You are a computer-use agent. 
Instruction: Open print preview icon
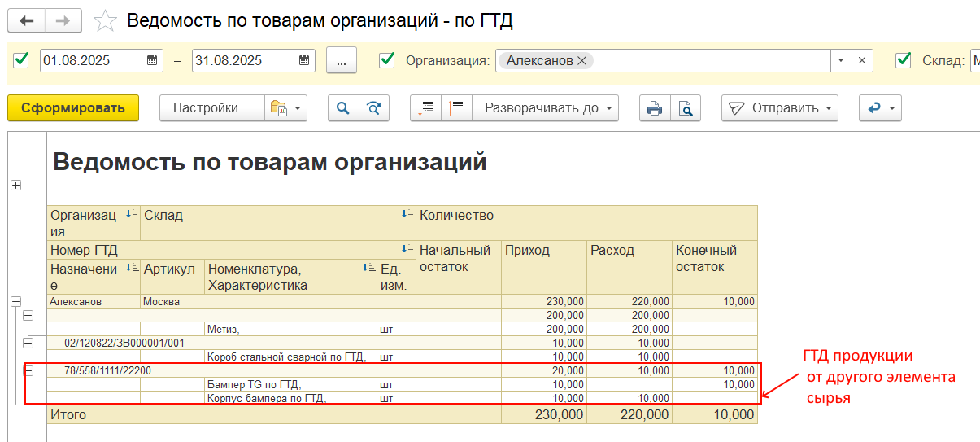point(686,108)
